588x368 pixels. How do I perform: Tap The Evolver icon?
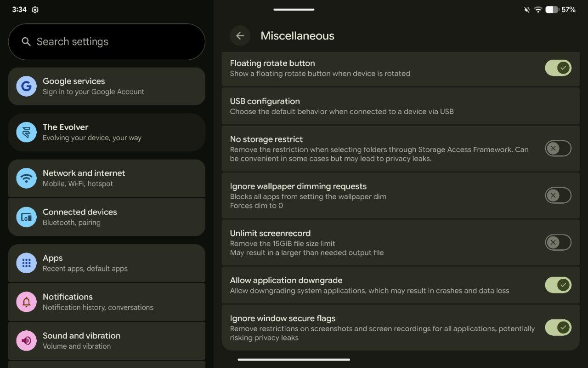(27, 132)
